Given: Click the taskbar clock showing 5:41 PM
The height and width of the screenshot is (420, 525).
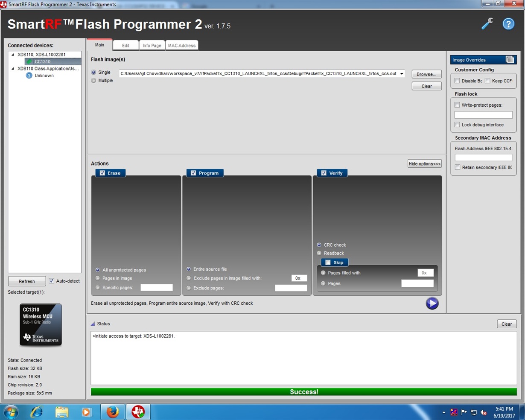Looking at the screenshot, I should tap(504, 412).
